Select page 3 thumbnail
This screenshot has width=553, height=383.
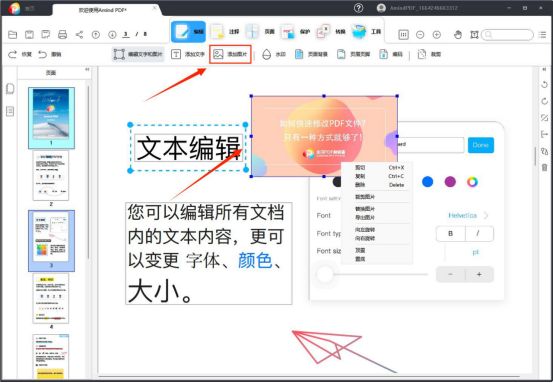(51, 241)
